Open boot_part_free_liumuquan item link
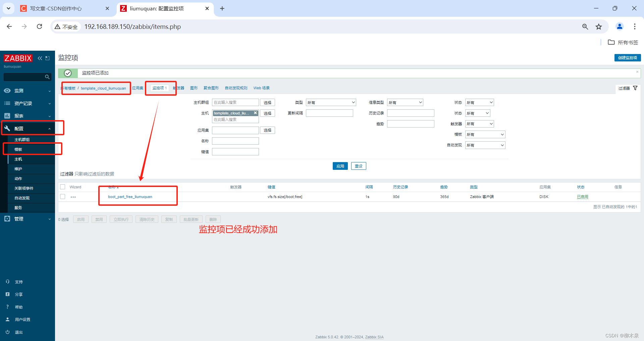This screenshot has height=341, width=644. tap(130, 197)
